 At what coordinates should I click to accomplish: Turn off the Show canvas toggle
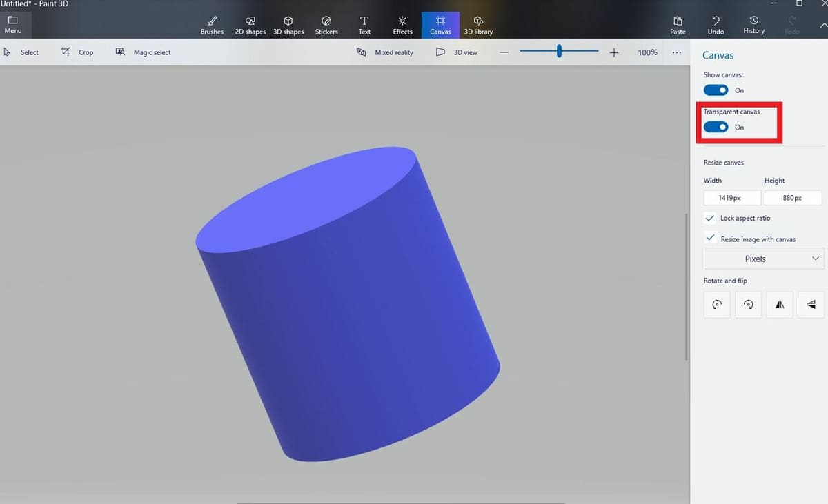(x=716, y=90)
